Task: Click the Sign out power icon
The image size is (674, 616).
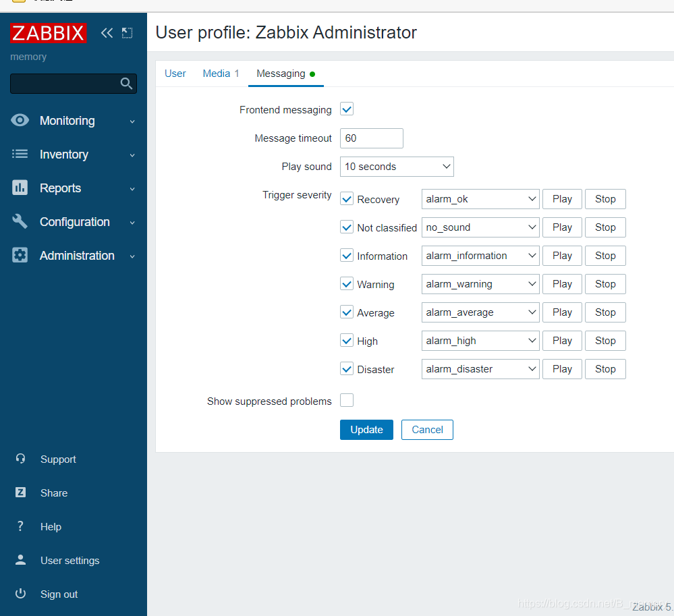Action: (x=20, y=593)
